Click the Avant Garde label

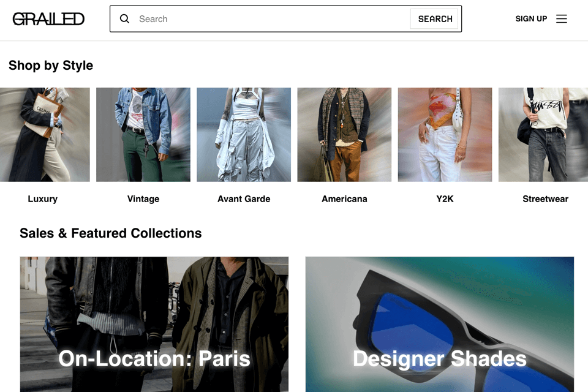tap(244, 199)
